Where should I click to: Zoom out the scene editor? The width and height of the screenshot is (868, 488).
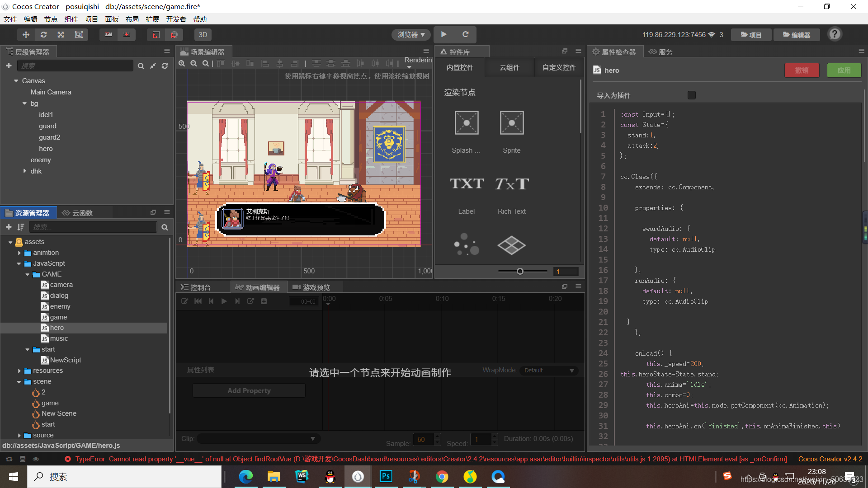coord(193,64)
